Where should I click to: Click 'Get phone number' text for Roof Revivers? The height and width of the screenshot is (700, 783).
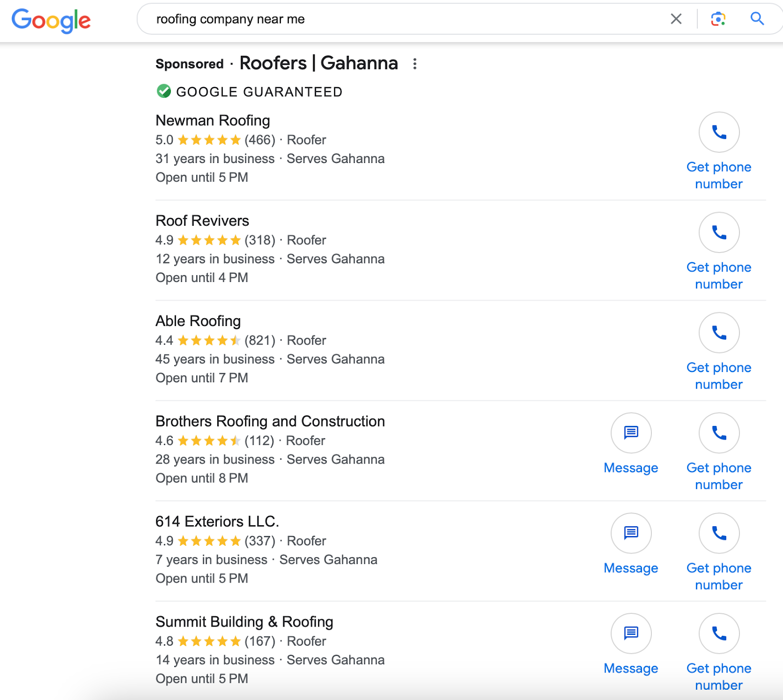(x=719, y=276)
